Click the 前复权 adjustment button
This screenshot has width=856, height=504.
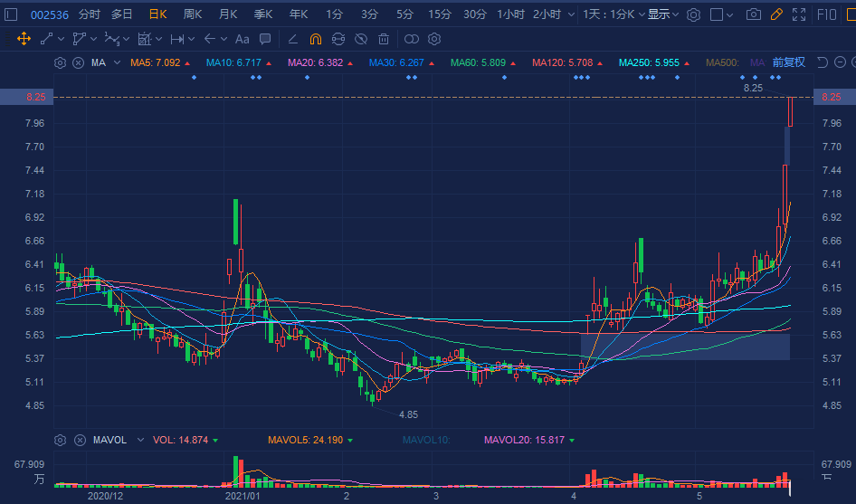point(788,62)
